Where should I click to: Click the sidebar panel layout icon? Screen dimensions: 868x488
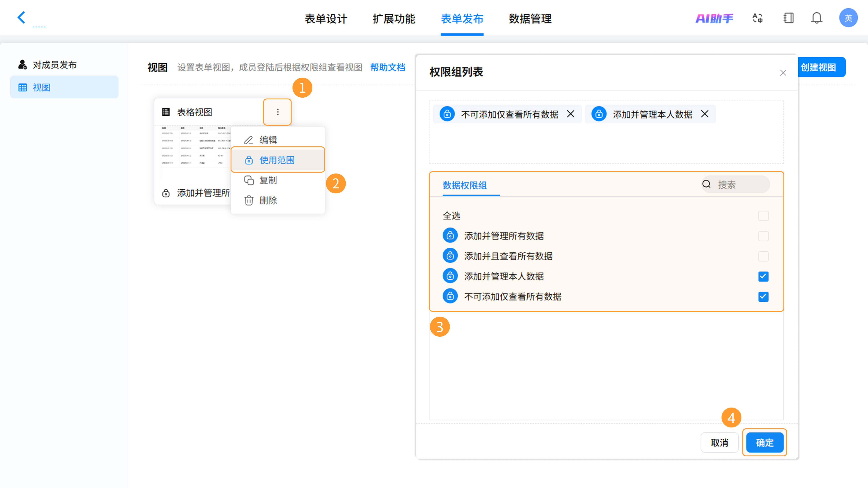click(788, 18)
